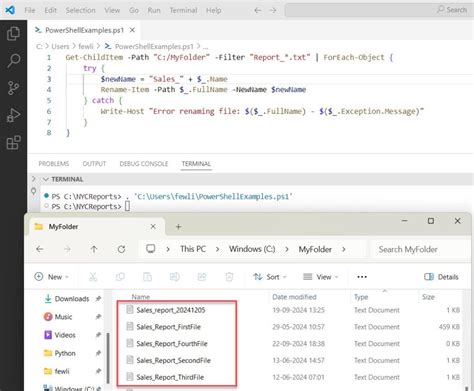Add a new File Explorer tab
The height and width of the screenshot is (391, 474).
(178, 227)
